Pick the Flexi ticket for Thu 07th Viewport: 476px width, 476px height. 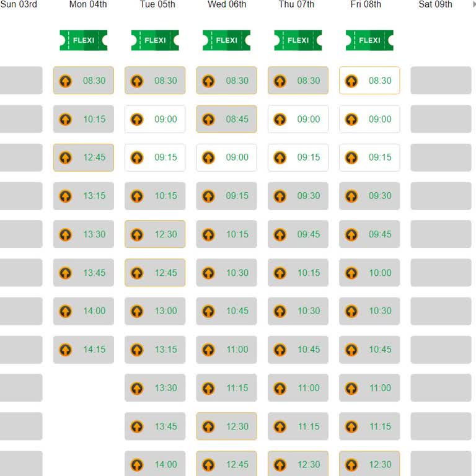(298, 40)
